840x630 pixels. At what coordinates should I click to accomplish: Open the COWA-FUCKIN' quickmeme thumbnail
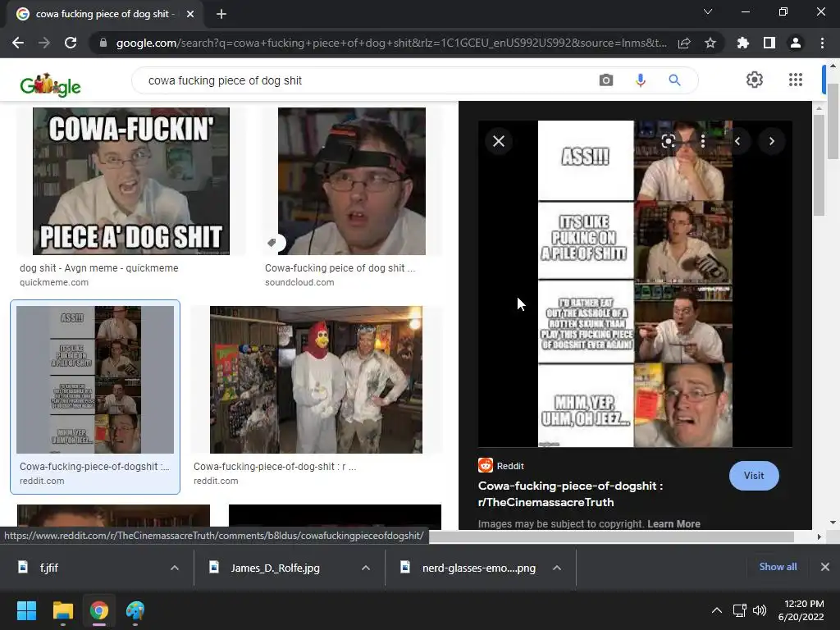point(131,181)
